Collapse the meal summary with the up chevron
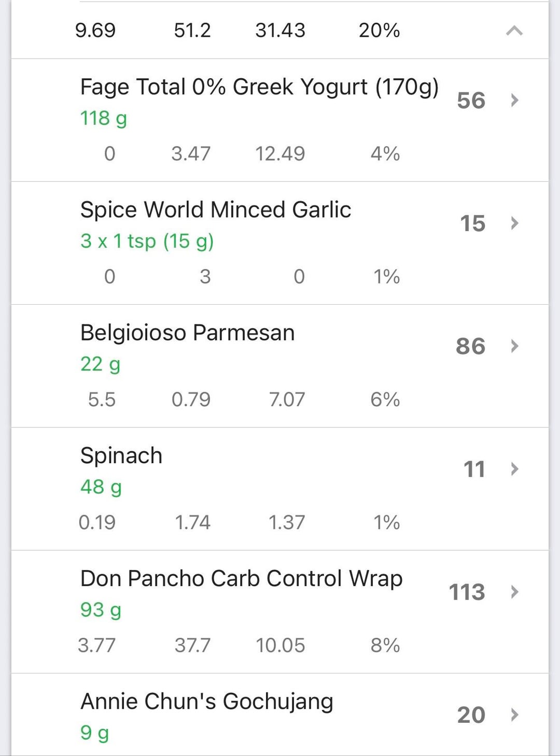Viewport: 560px width, 756px height. pyautogui.click(x=514, y=31)
